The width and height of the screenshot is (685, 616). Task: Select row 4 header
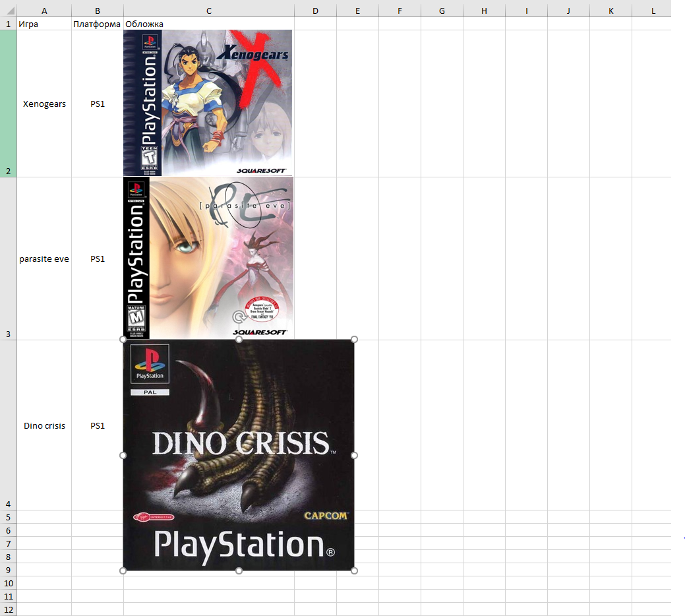[9, 425]
